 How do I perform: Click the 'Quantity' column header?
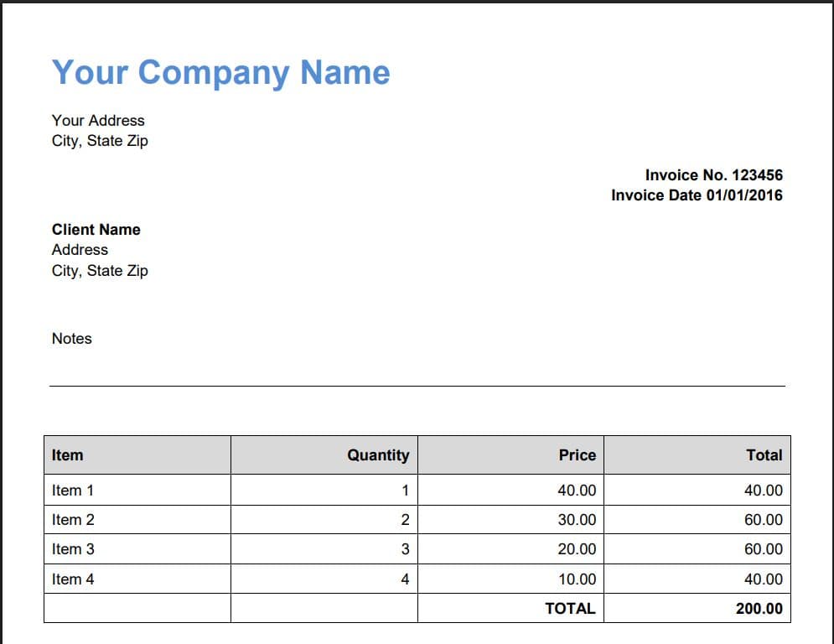pos(378,455)
